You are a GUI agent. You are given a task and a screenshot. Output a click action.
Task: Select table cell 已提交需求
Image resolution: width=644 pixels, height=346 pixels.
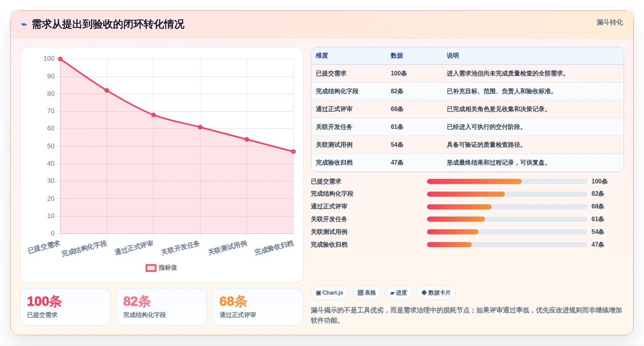click(331, 73)
